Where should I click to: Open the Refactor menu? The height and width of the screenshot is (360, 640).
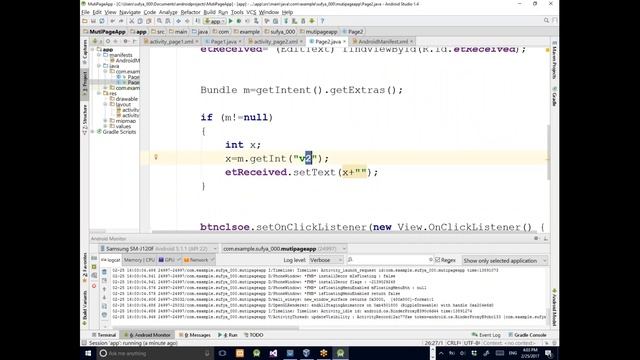click(x=190, y=12)
